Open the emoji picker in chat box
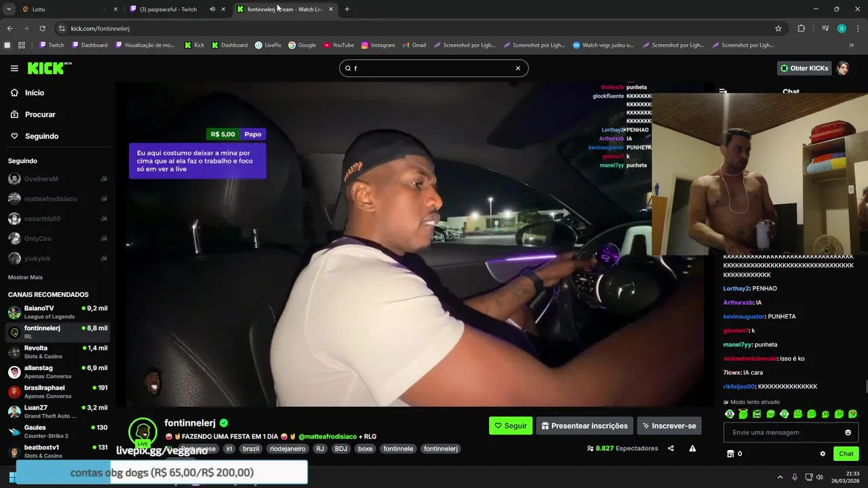 [848, 432]
